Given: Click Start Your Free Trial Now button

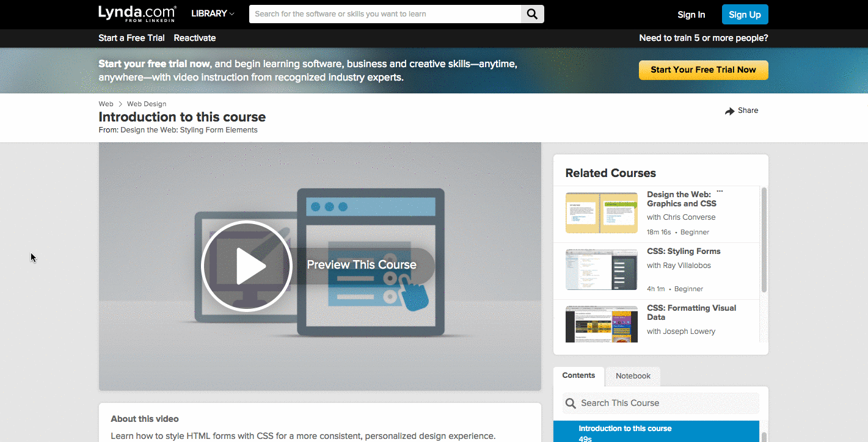Looking at the screenshot, I should pos(703,70).
